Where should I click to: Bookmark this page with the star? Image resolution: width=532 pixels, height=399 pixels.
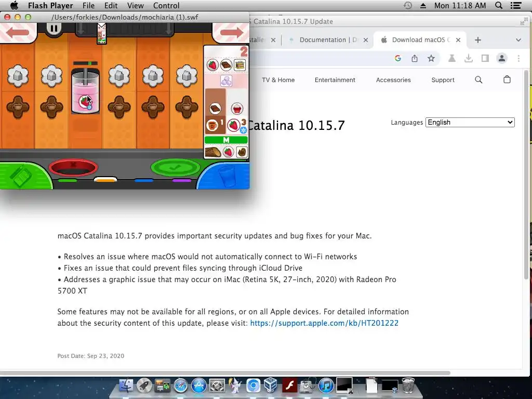431,58
